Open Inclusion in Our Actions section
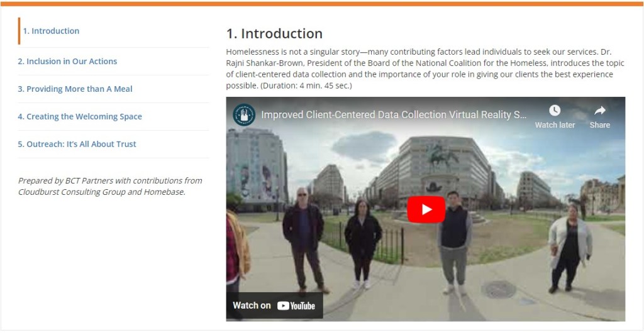 [x=67, y=61]
